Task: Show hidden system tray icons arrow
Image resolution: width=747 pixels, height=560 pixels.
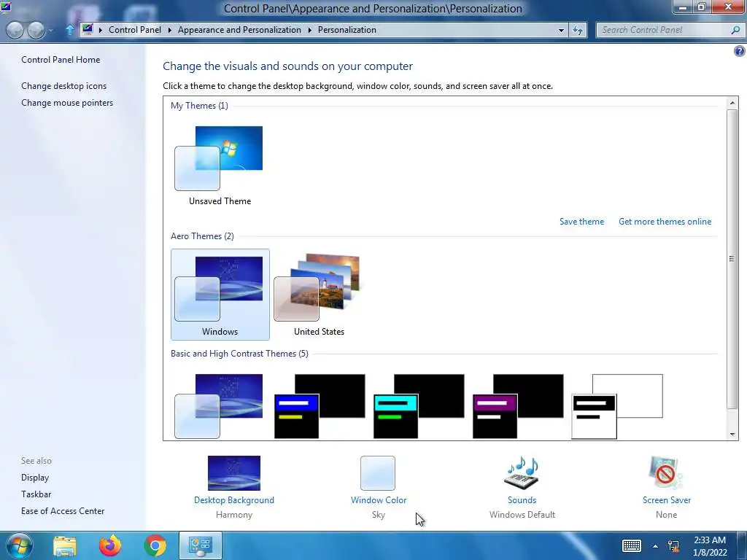Action: [656, 547]
